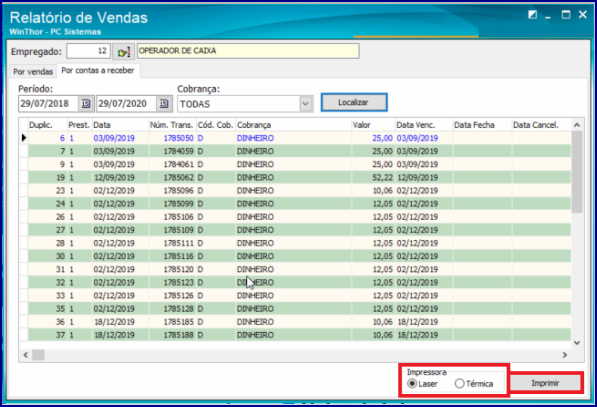Click the row pointer arrow indicator
597x407 pixels.
click(24, 138)
